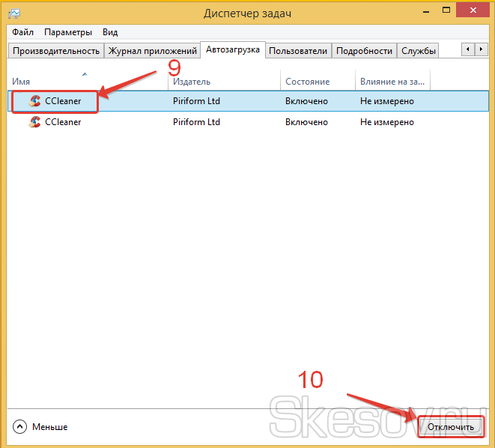Open the Вид menu
The width and height of the screenshot is (495, 448).
(x=110, y=32)
